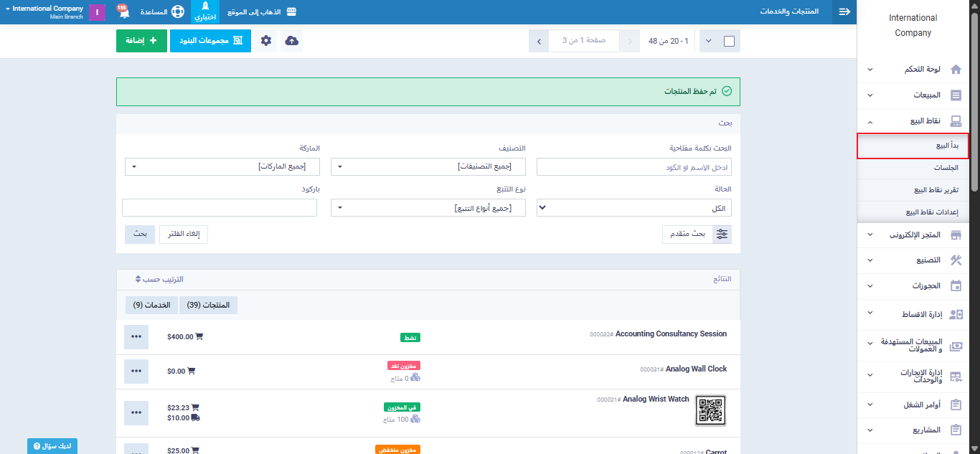
Task: Click the keyword search input field
Action: (633, 167)
